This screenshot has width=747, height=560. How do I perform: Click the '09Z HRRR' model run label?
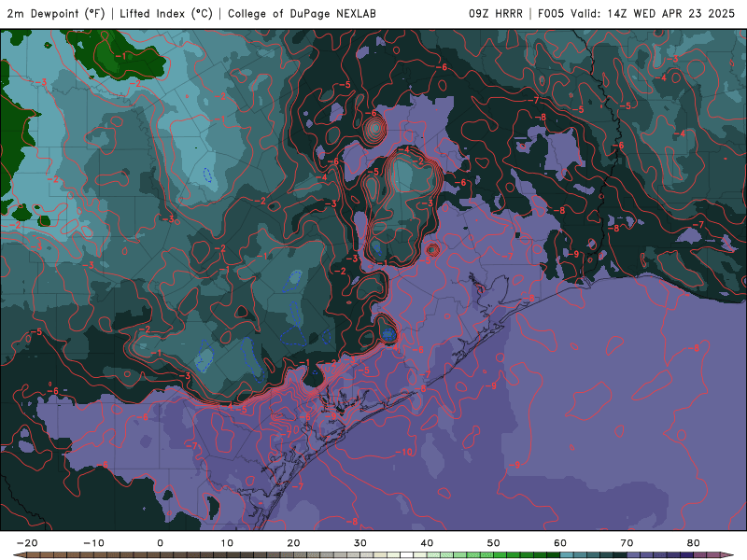[496, 13]
